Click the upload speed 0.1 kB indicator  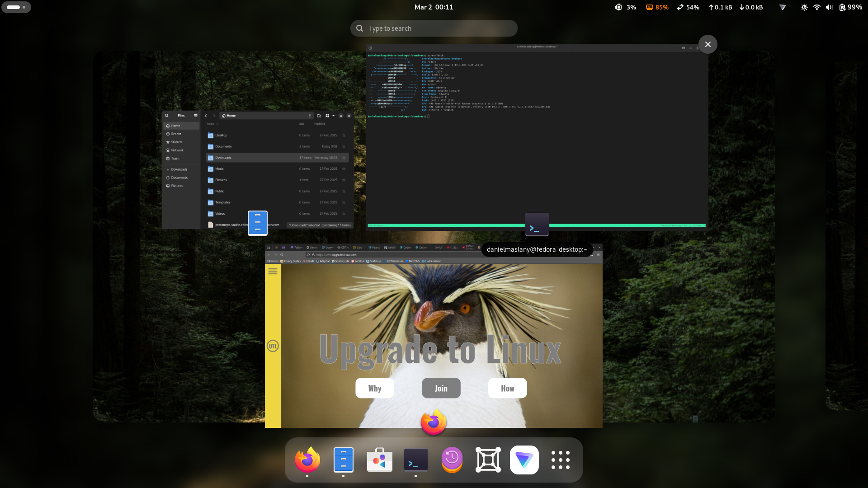point(720,7)
